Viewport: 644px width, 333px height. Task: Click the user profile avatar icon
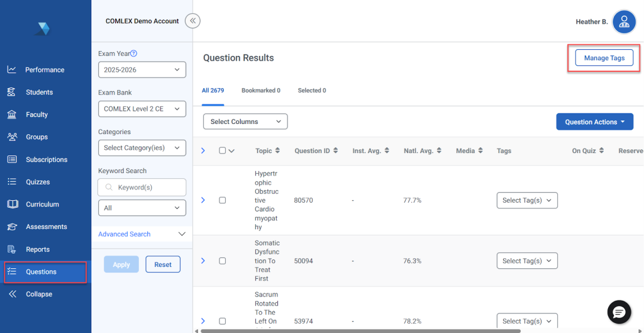pyautogui.click(x=624, y=22)
